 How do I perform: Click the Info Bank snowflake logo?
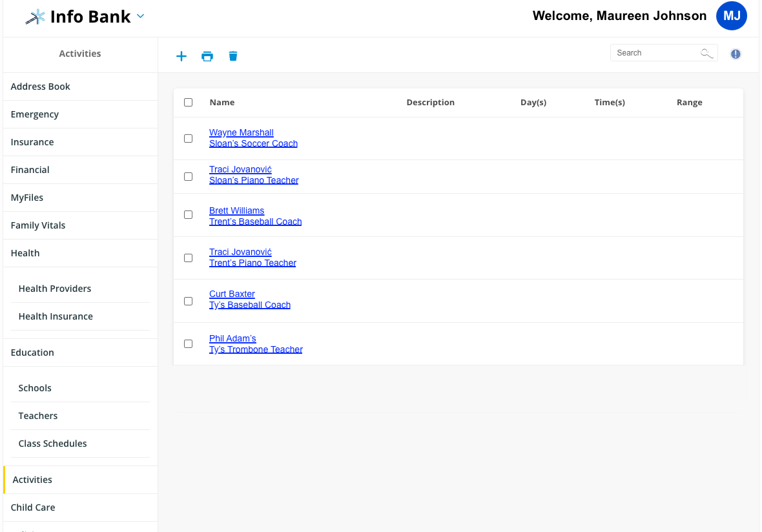coord(35,17)
